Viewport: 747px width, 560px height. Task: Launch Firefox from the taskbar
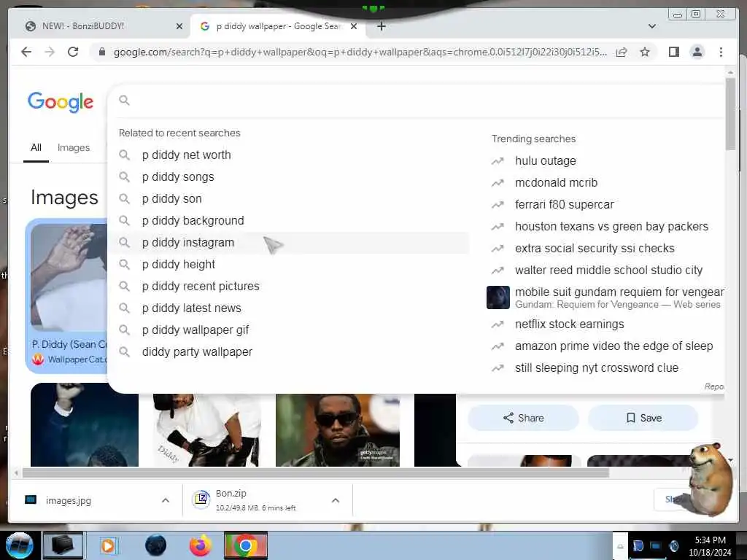point(200,545)
